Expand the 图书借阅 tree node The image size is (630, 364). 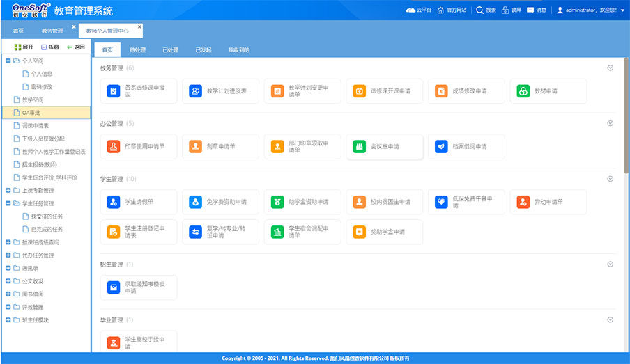point(8,294)
